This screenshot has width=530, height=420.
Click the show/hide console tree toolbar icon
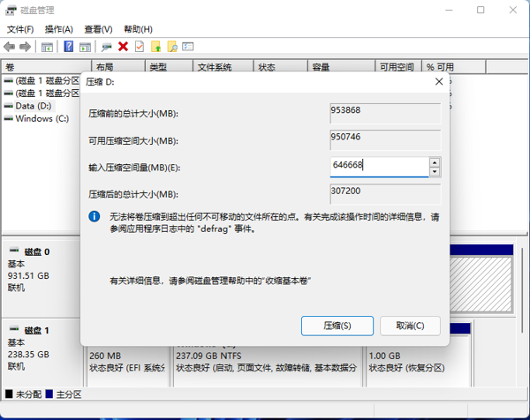pyautogui.click(x=47, y=47)
